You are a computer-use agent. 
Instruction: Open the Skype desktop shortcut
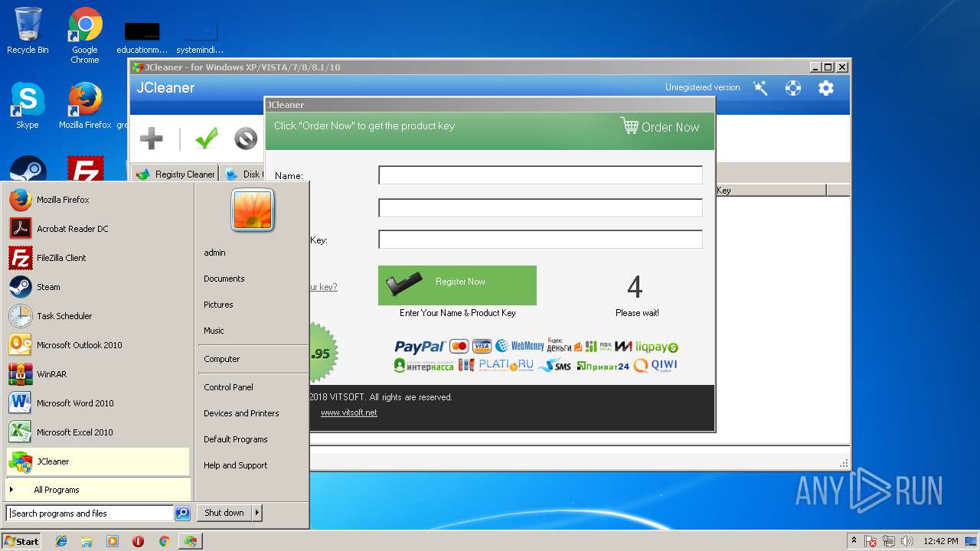pyautogui.click(x=28, y=106)
